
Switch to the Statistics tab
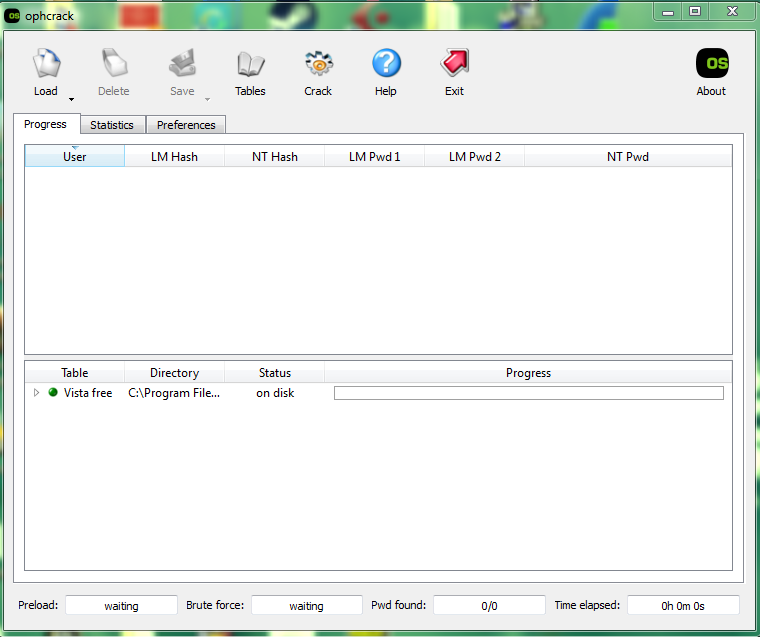(112, 125)
